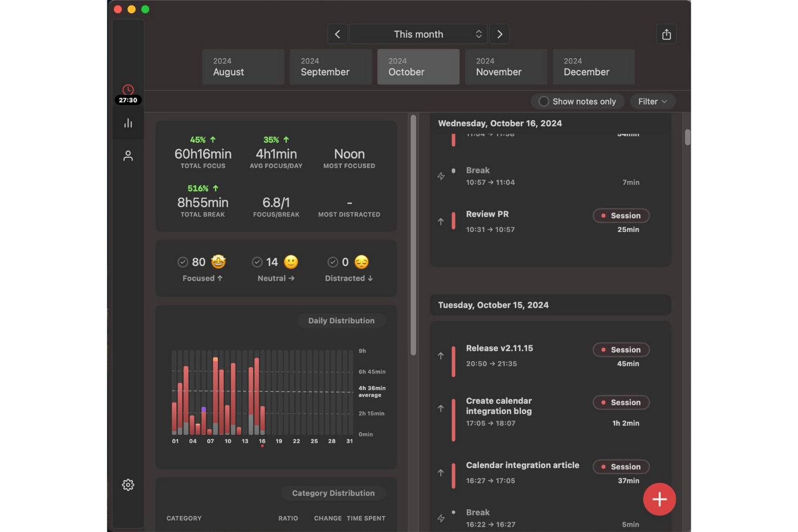Select the timer clock icon in the sidebar
Image resolution: width=798 pixels, height=532 pixels.
[x=128, y=89]
